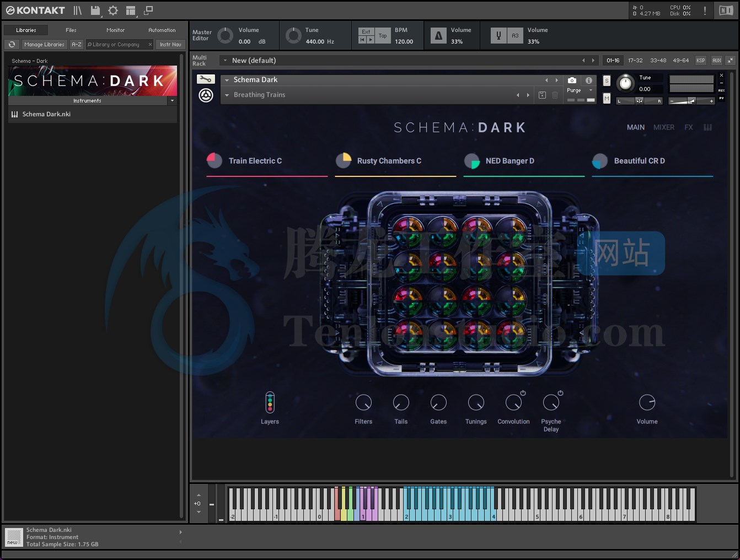Open the Schema Dark instrument dropdown

point(226,80)
